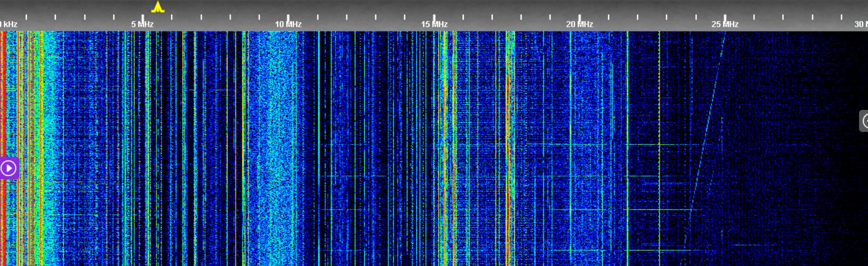Click the 25 MHz label on the frequency scale
Viewport: 868px width, 266px height.
pyautogui.click(x=725, y=24)
